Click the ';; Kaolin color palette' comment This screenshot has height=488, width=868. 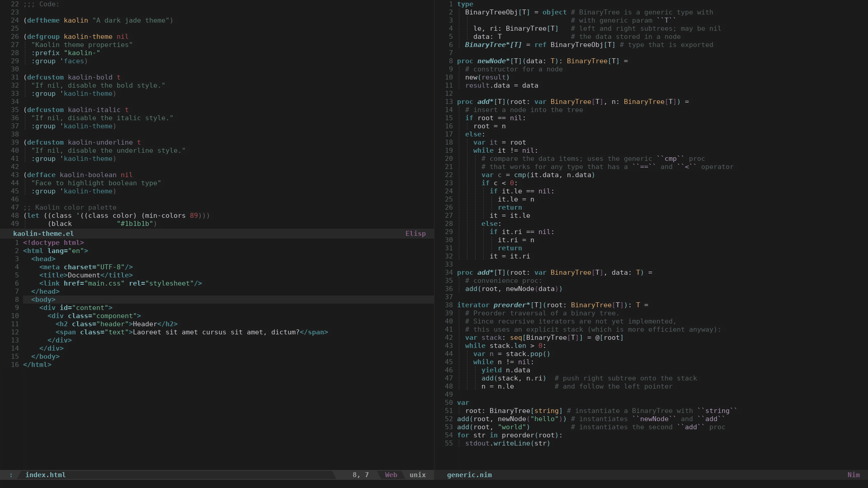pyautogui.click(x=70, y=207)
